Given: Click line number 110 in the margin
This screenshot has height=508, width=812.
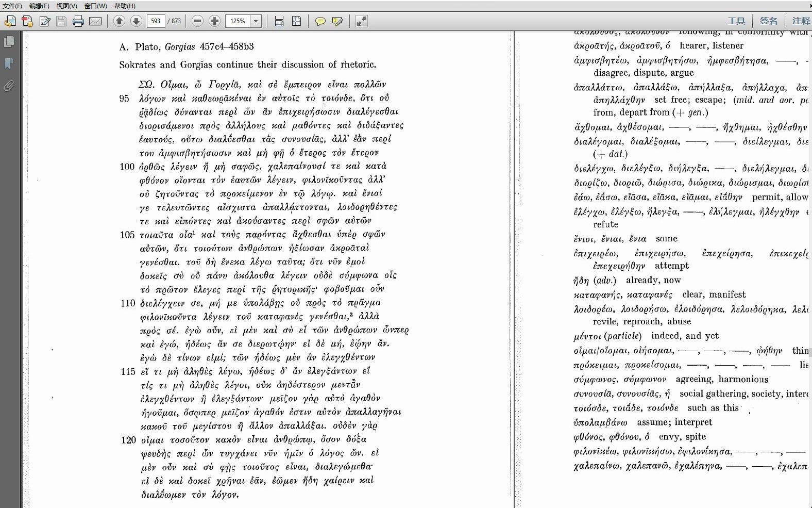Looking at the screenshot, I should [128, 303].
